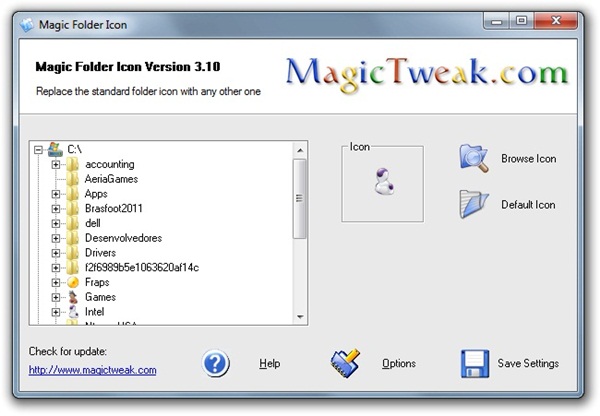Image resolution: width=600 pixels, height=416 pixels.
Task: Click the Drivers folder icon
Action: [72, 253]
